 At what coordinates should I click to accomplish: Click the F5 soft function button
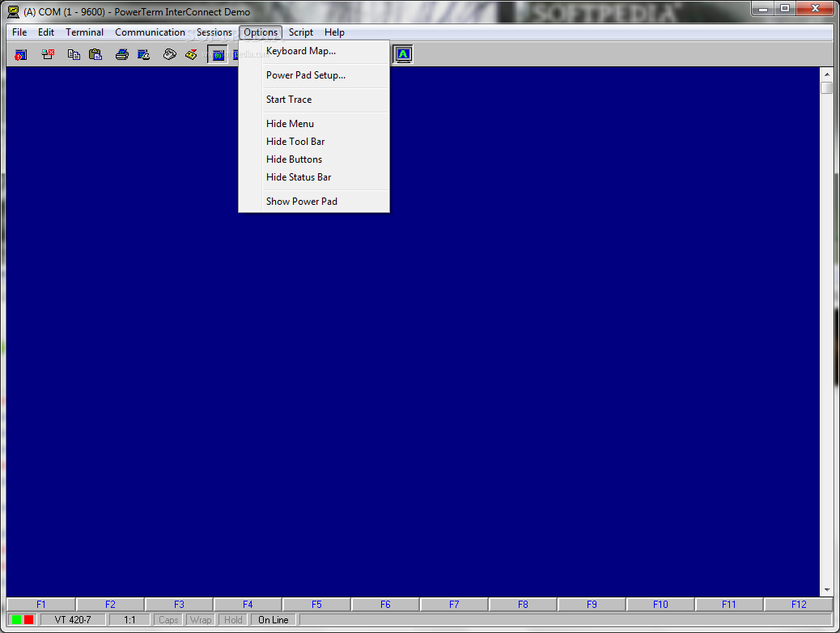click(x=316, y=604)
